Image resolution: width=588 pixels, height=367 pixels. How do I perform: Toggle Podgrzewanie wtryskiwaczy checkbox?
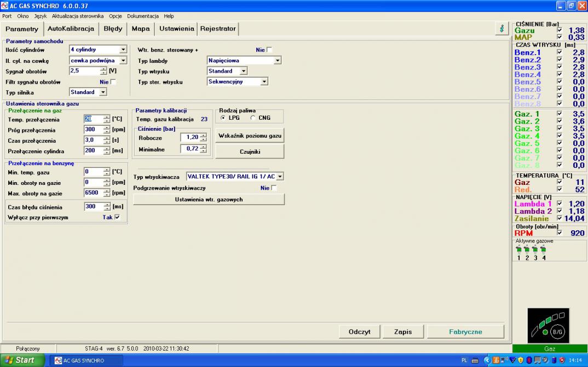click(274, 188)
